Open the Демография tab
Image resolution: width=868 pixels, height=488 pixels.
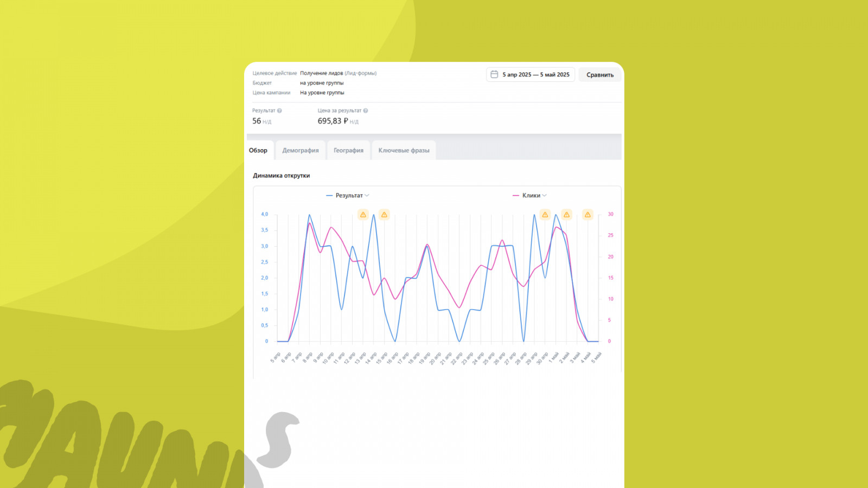pyautogui.click(x=301, y=150)
